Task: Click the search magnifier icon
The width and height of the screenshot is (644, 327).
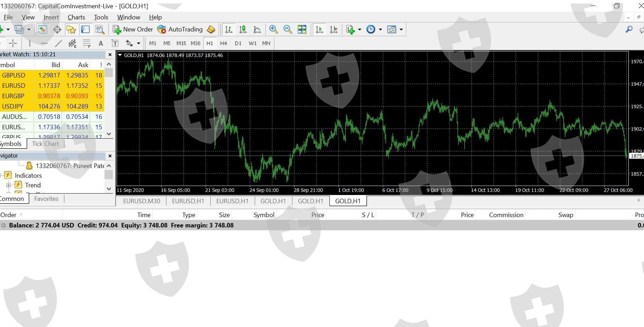Action: point(629,29)
